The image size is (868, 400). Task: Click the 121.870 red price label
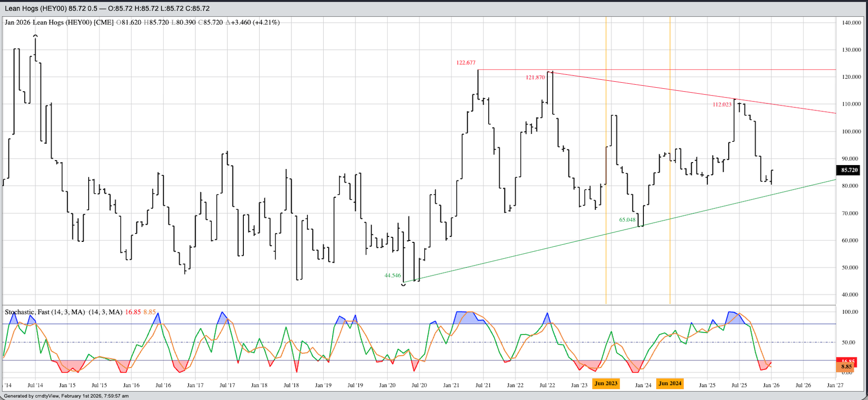click(x=535, y=78)
